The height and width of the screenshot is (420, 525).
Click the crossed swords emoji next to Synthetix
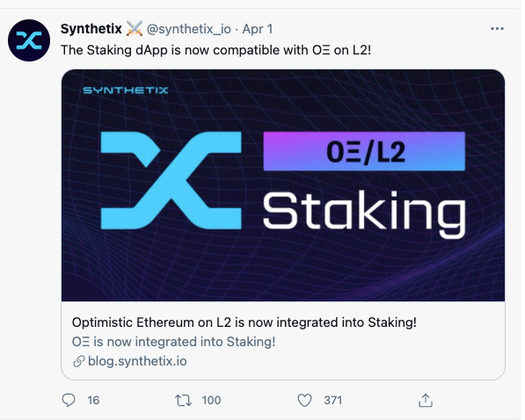135,28
